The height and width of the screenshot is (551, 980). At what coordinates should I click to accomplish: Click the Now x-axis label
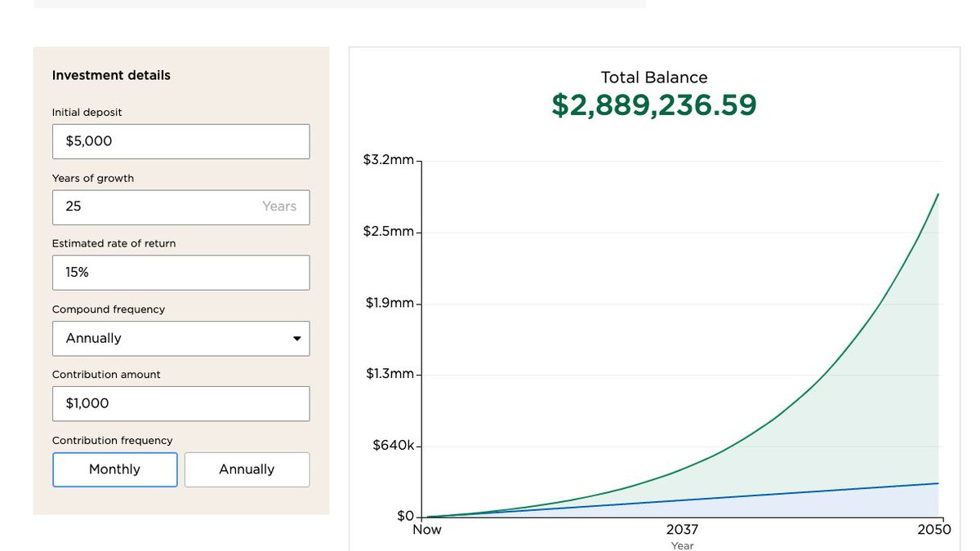[x=426, y=530]
